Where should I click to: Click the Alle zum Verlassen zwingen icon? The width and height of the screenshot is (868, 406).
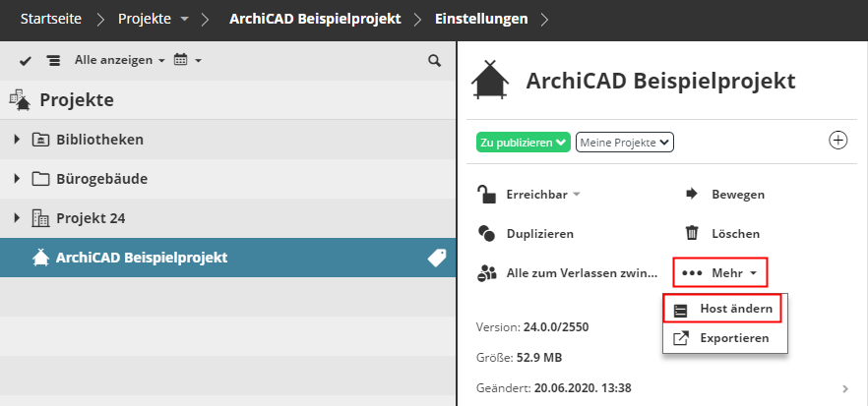pos(486,273)
